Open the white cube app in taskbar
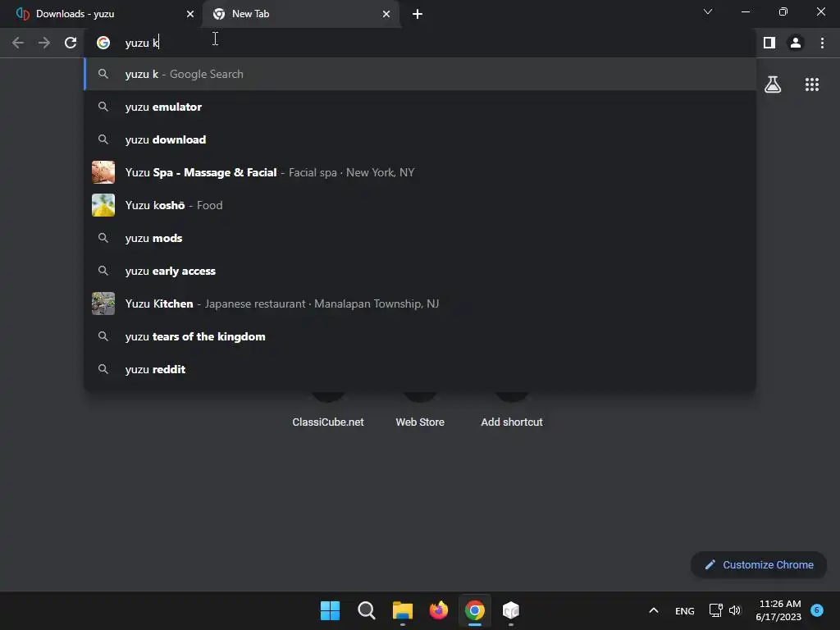Image resolution: width=840 pixels, height=630 pixels. pyautogui.click(x=511, y=610)
